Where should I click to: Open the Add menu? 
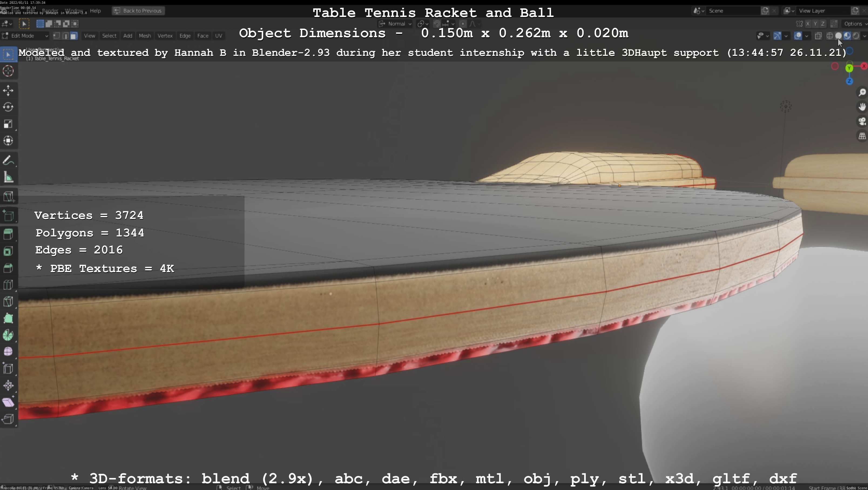(x=128, y=36)
